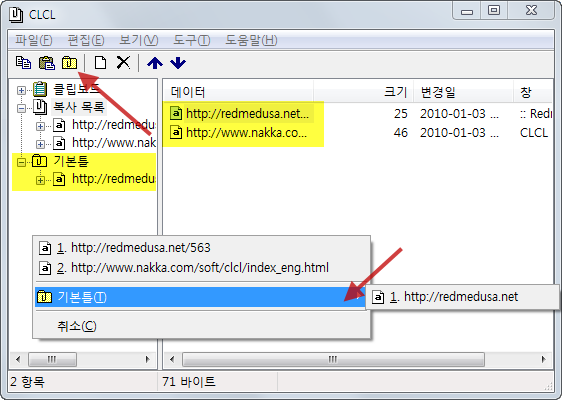Open the 기본틀(T) submenu entry

tap(200, 297)
